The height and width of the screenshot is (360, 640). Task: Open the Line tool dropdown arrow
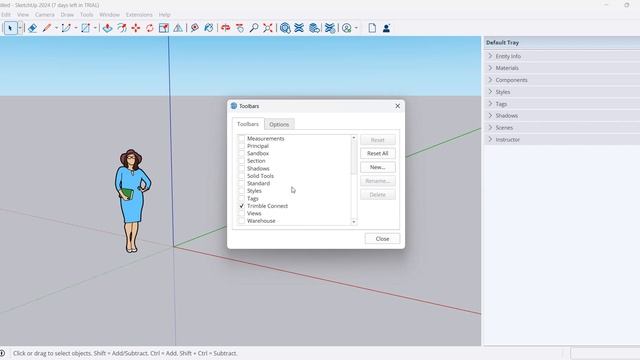[56, 28]
